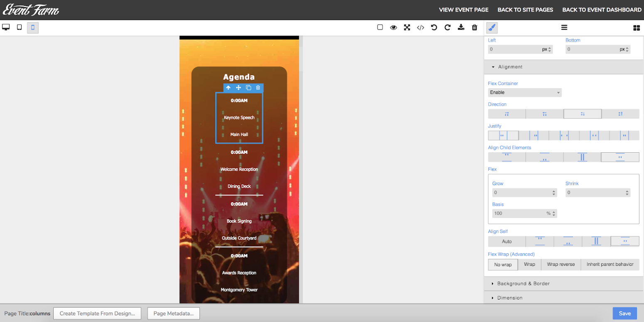Select Wrap flex option
Viewport: 644px width, 322px height.
(x=530, y=265)
